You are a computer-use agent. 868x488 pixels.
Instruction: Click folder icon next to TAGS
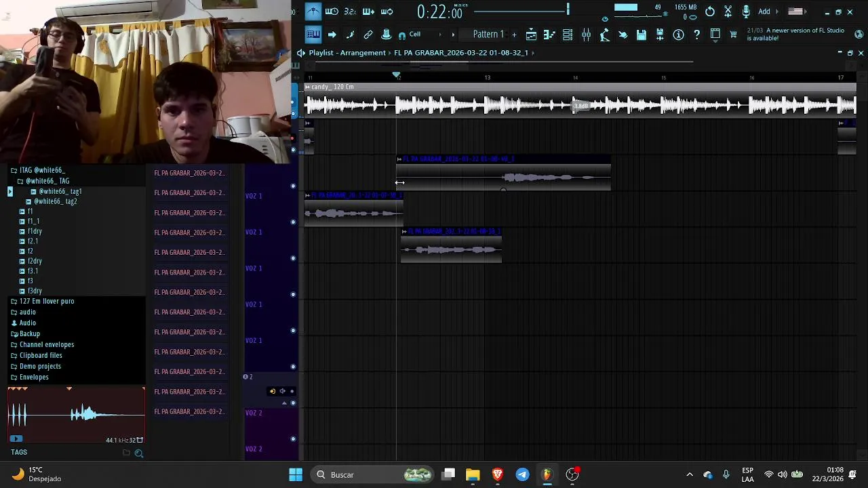click(126, 453)
